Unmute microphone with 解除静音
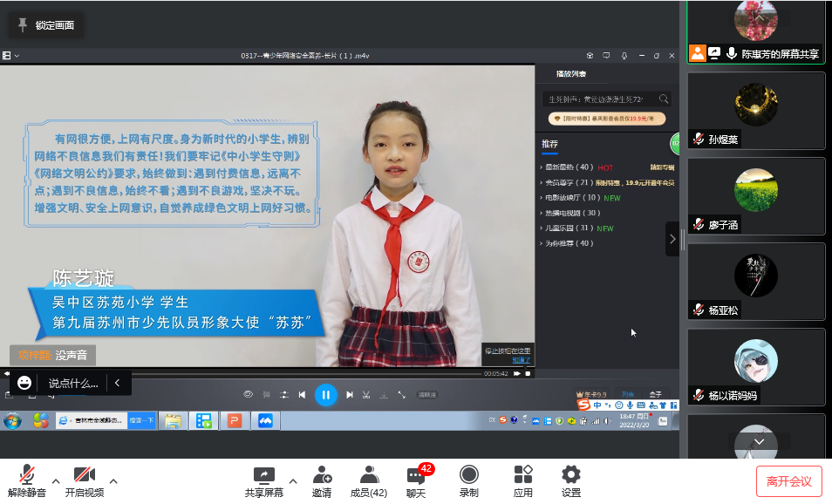 27,480
